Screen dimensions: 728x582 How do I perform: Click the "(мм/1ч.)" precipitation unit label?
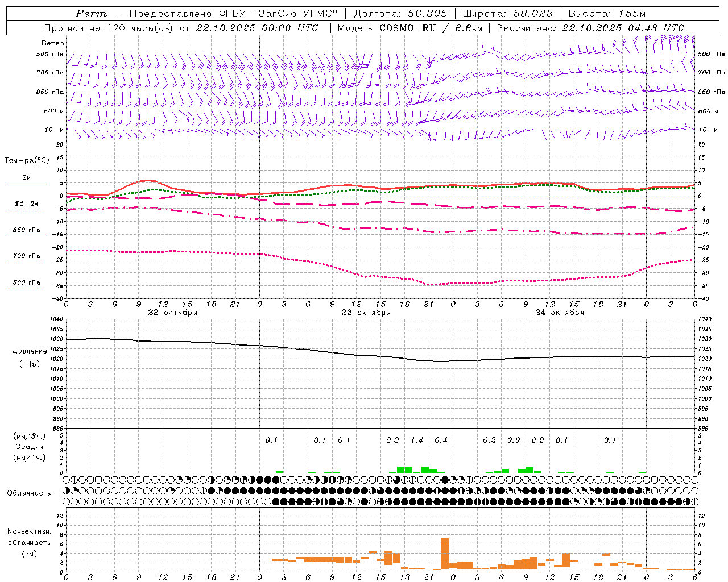[x=29, y=458]
